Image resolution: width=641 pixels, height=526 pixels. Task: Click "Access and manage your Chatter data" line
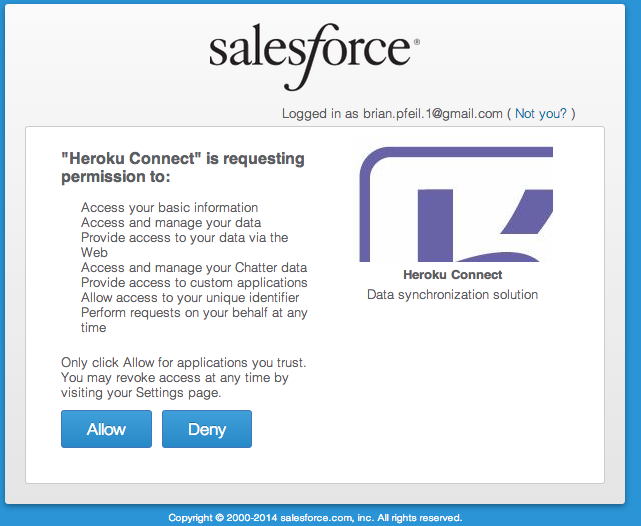[194, 268]
